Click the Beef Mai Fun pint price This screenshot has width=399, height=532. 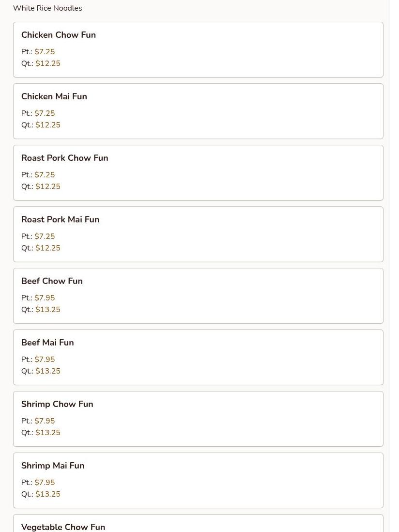45,360
